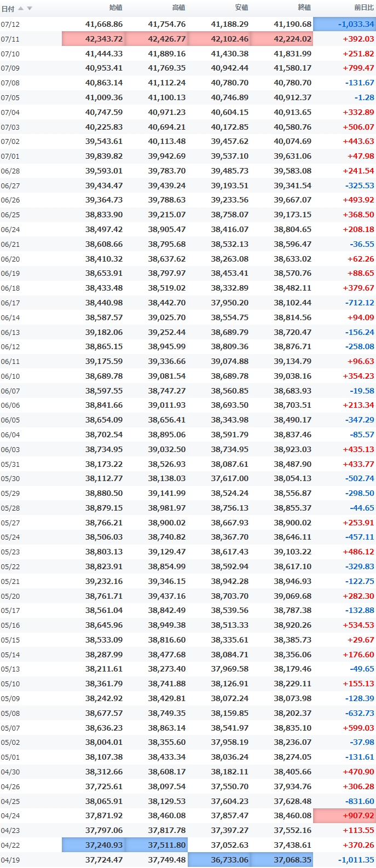
Task: Click low price 37,617.00
Action: 230,478
